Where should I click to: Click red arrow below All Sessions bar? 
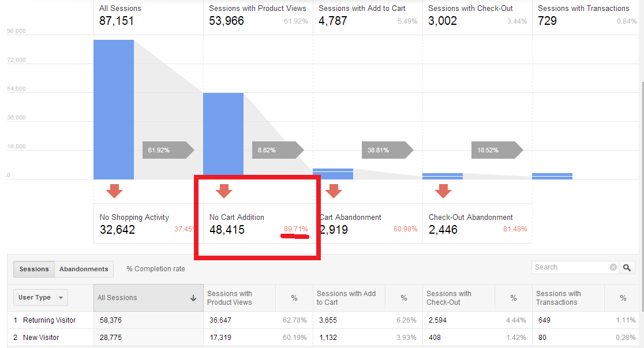(114, 191)
